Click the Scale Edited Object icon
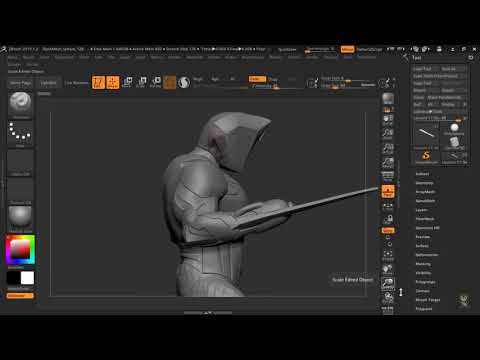Screen dimensions: 480x360 (x=388, y=283)
